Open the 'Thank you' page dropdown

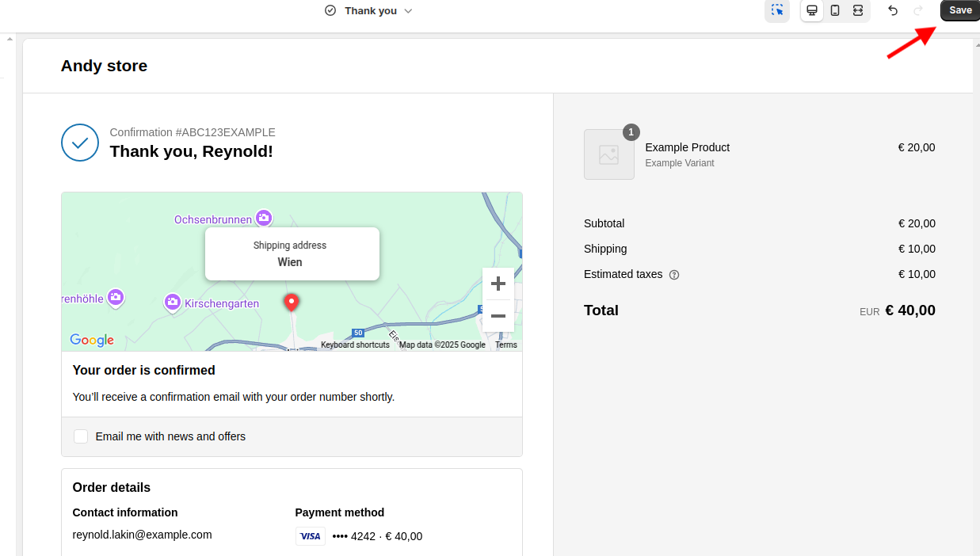(x=371, y=10)
